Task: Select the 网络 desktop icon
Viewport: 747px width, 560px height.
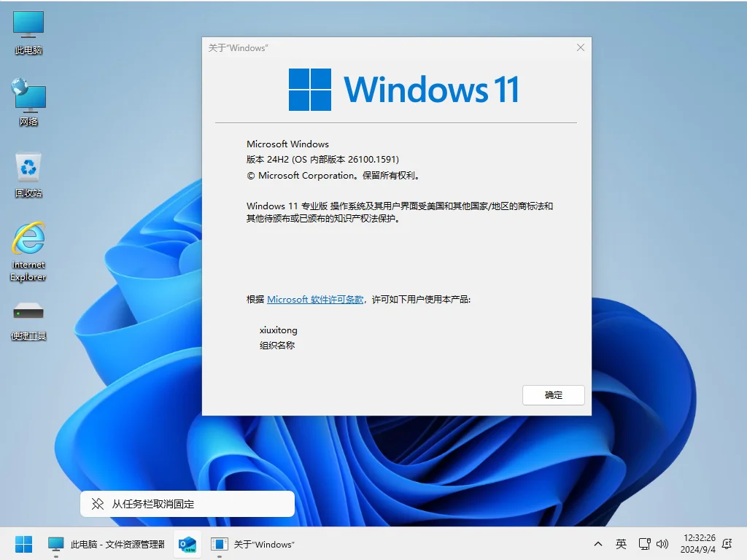Action: (x=28, y=102)
